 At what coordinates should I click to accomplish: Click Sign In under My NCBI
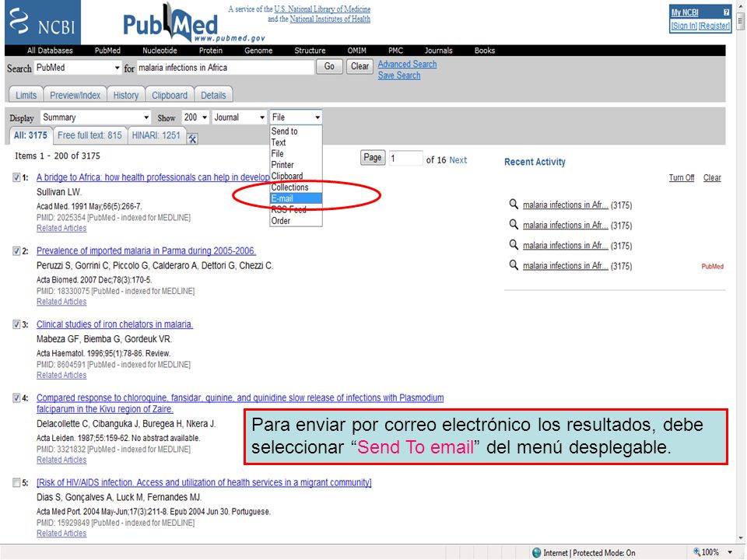684,26
